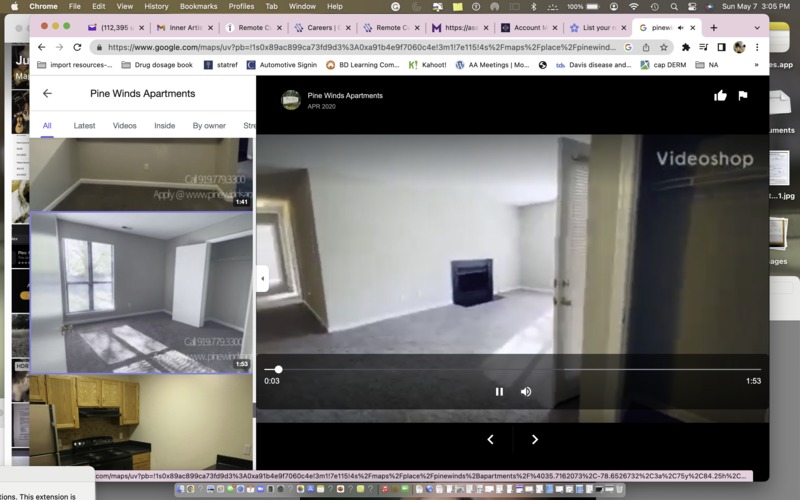The image size is (800, 500).
Task: Click Chrome back navigation arrow
Action: (x=41, y=47)
